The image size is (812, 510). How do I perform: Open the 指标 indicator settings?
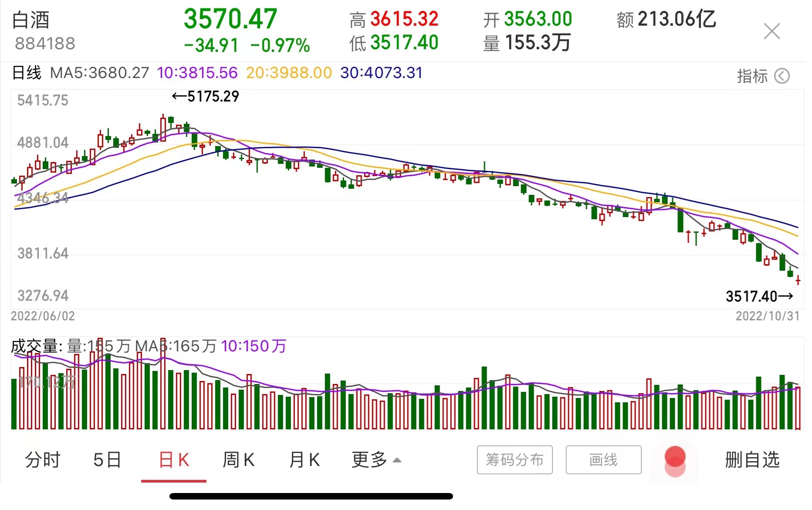(x=752, y=76)
